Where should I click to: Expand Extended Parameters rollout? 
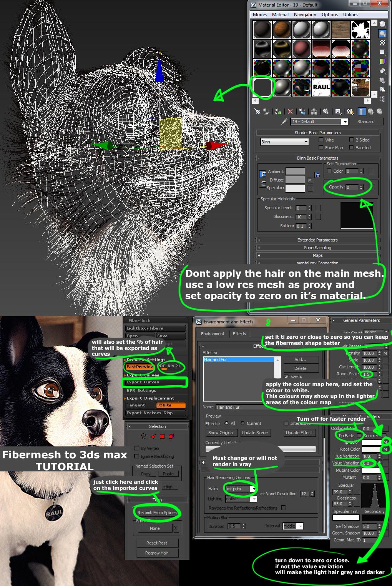point(317,240)
